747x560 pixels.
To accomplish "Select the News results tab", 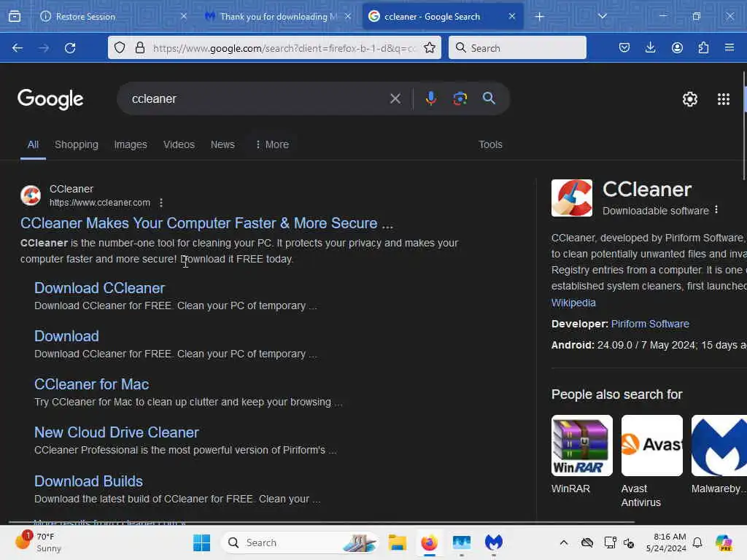I will pyautogui.click(x=222, y=145).
